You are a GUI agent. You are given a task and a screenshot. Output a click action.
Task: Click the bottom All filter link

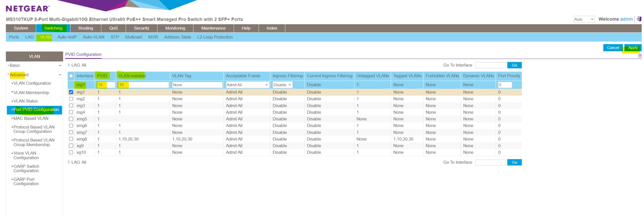84,162
